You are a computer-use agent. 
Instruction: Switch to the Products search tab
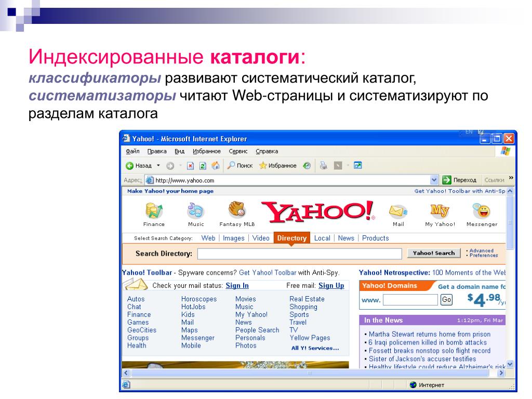pos(375,238)
